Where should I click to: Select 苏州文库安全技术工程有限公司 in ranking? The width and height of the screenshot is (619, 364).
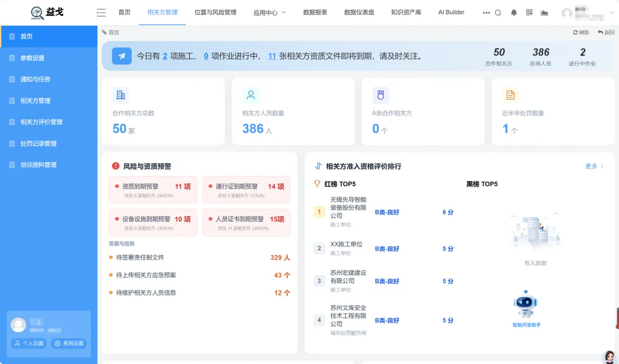(x=348, y=316)
